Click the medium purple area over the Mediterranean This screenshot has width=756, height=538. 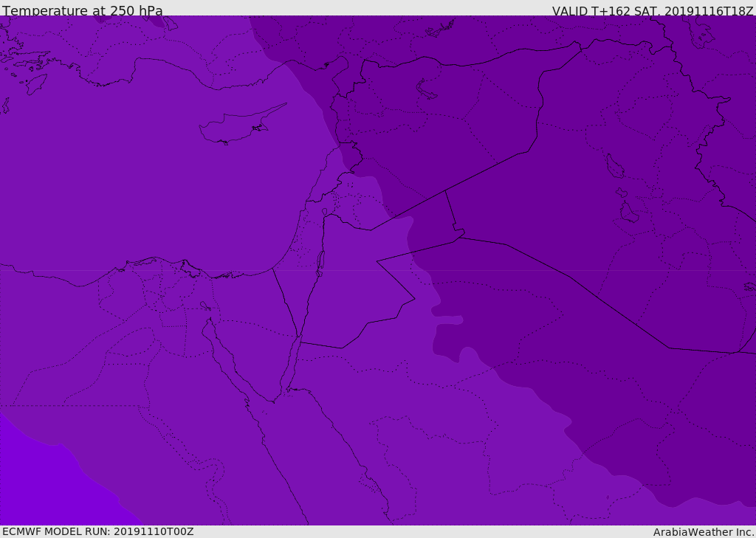pyautogui.click(x=145, y=169)
